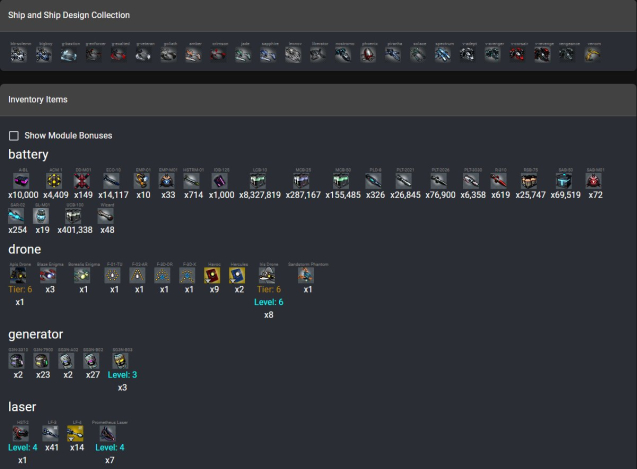Select the Iris Drone Level 6 item
Image resolution: width=637 pixels, height=469 pixels.
click(268, 275)
